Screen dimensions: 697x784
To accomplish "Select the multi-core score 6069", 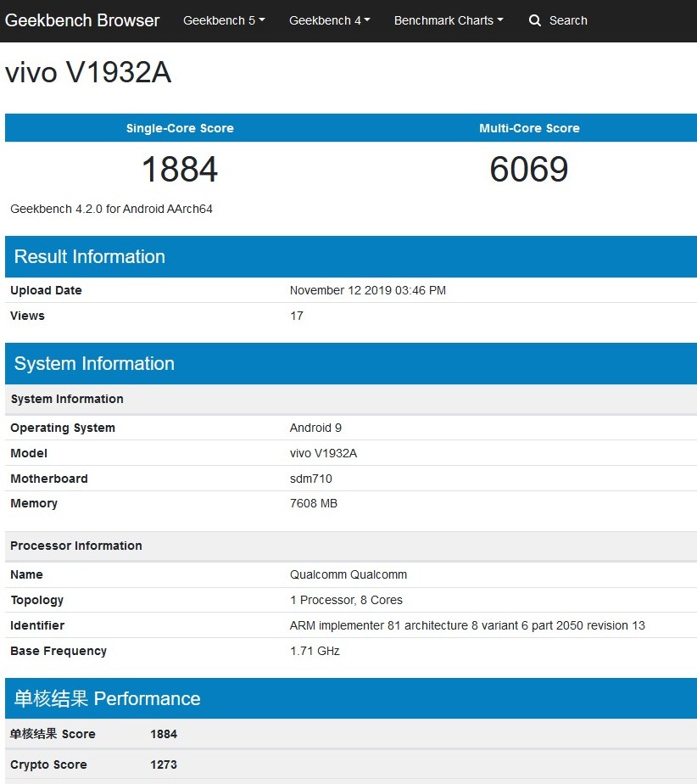I will (529, 169).
